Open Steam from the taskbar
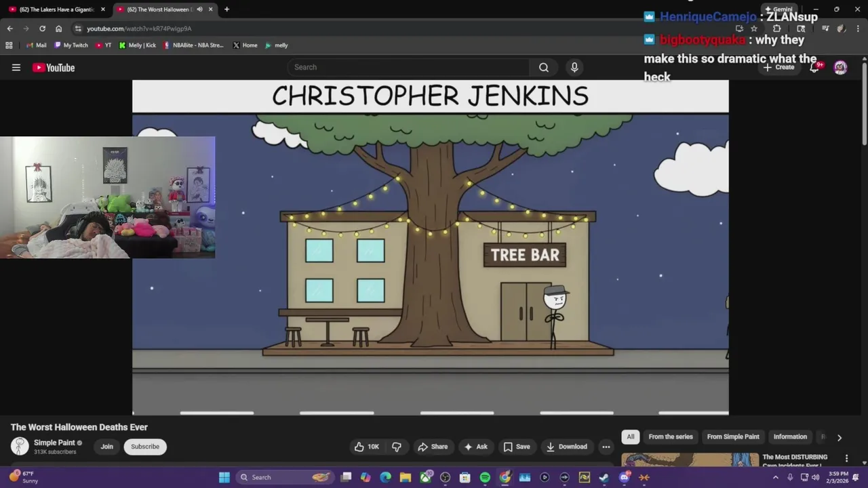 click(604, 477)
